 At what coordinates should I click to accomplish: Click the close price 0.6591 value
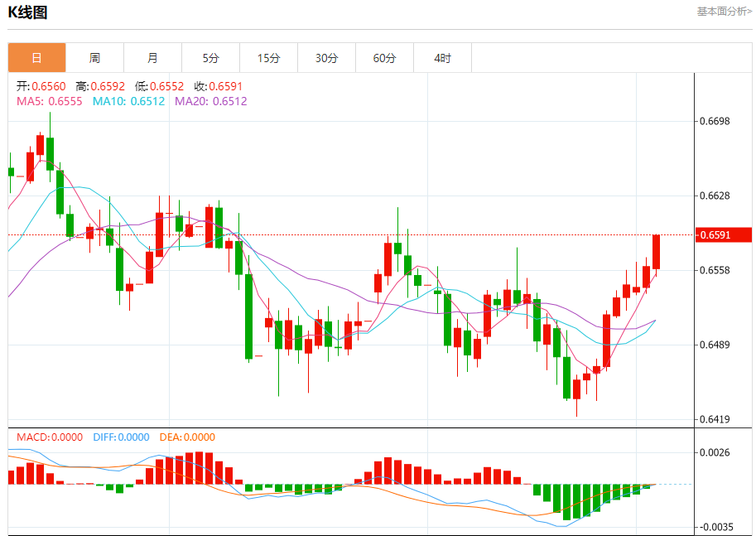226,86
